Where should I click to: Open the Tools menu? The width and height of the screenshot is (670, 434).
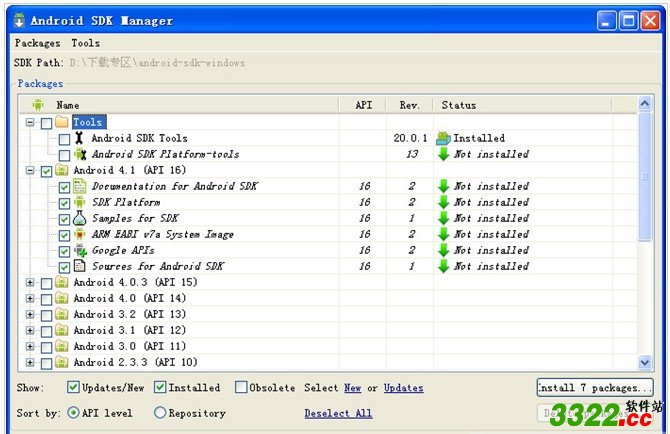85,43
